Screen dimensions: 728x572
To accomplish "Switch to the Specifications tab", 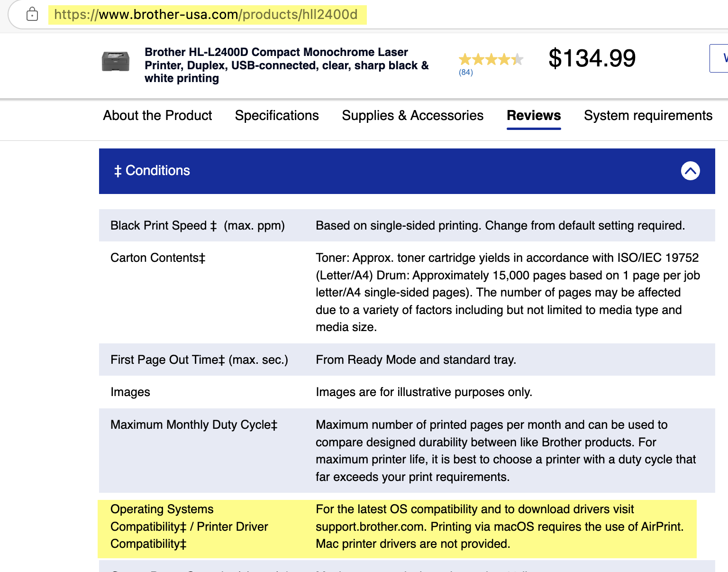I will coord(277,116).
